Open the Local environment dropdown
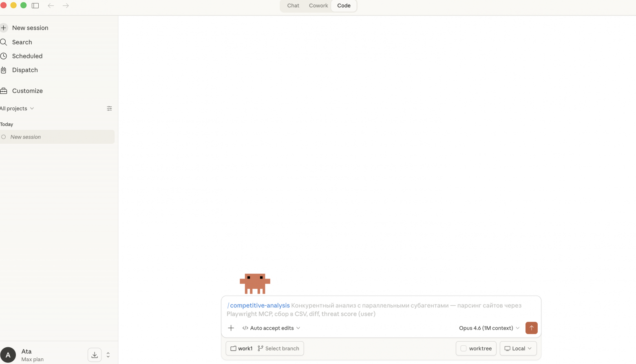 (518, 349)
